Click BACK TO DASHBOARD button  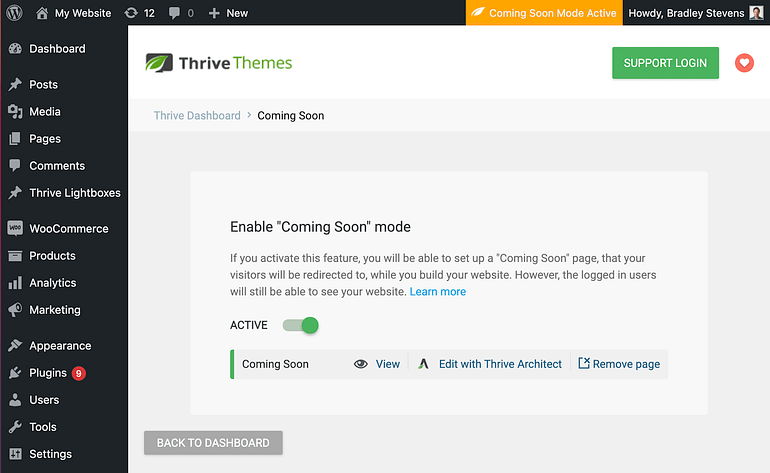[213, 443]
